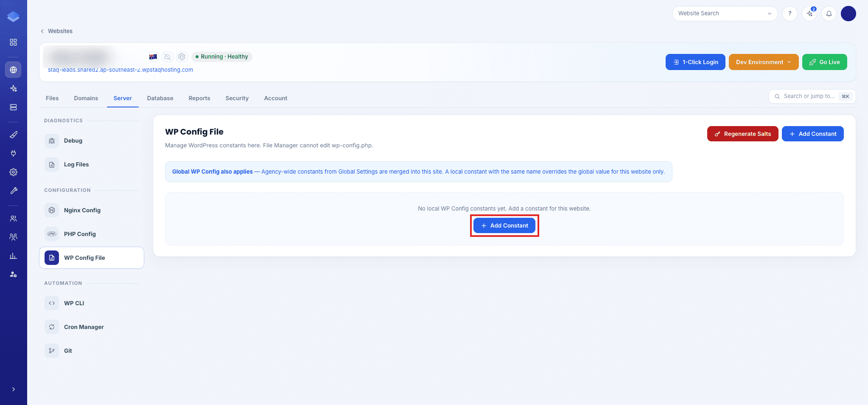Click the help question mark icon

tap(790, 14)
